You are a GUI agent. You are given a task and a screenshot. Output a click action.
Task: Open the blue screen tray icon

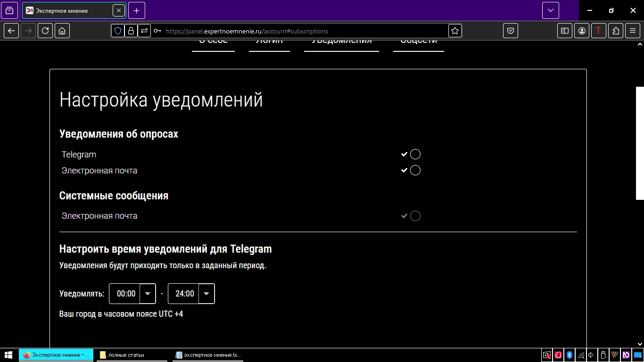coord(637,355)
